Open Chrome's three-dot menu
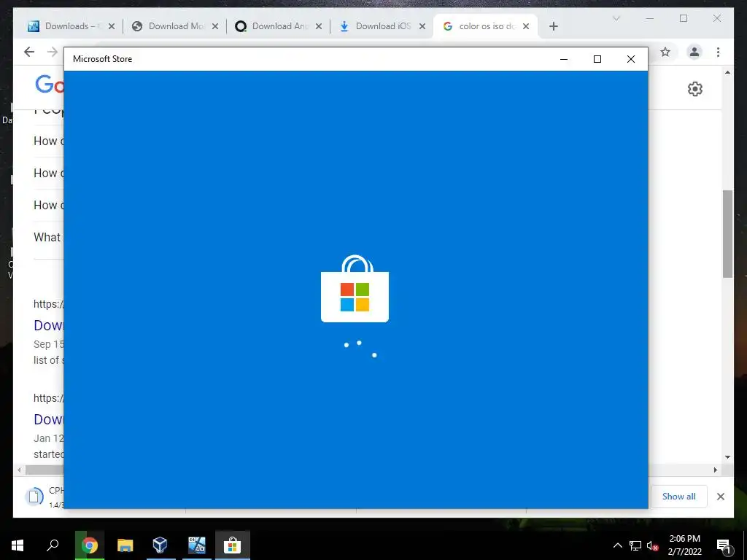The height and width of the screenshot is (560, 747). click(718, 52)
